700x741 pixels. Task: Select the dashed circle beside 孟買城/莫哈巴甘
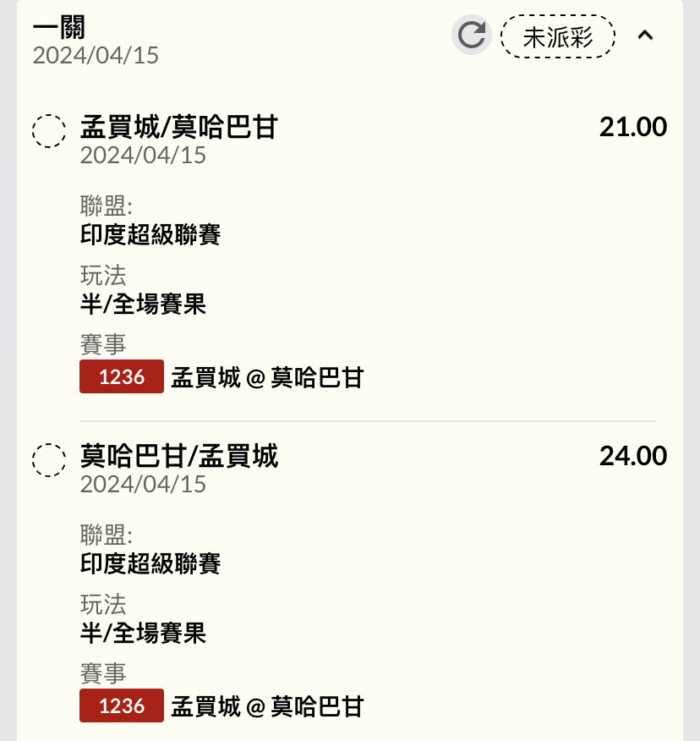pos(49,131)
